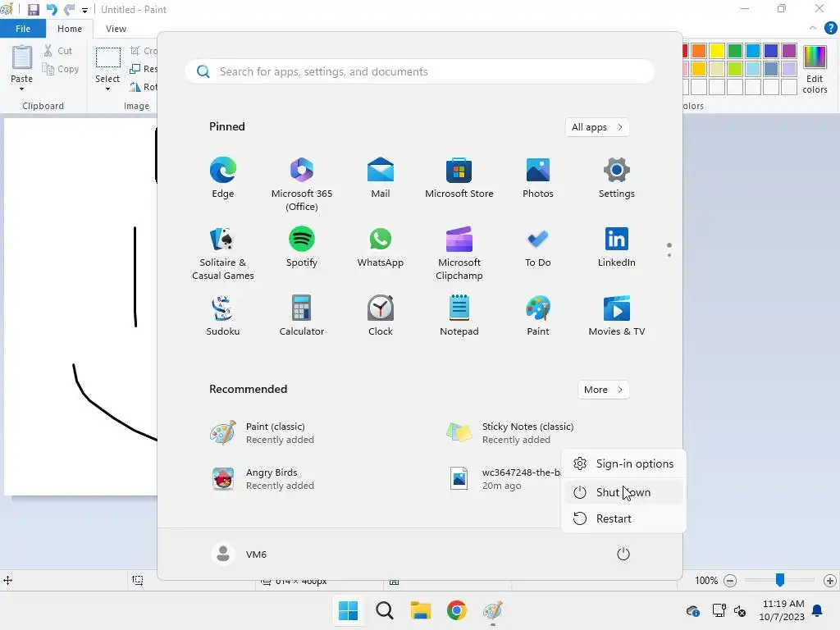Select Restart from power menu
This screenshot has width=840, height=630.
coord(623,518)
